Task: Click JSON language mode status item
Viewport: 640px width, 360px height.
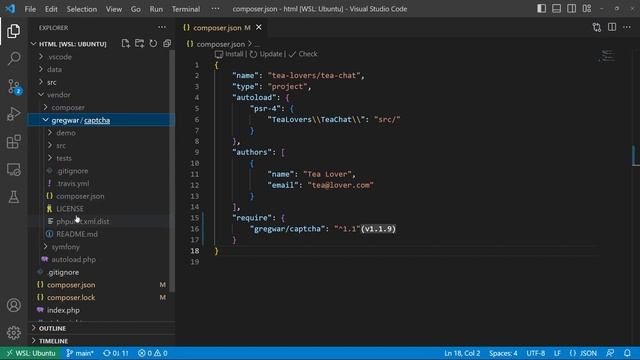Action: coord(583,353)
